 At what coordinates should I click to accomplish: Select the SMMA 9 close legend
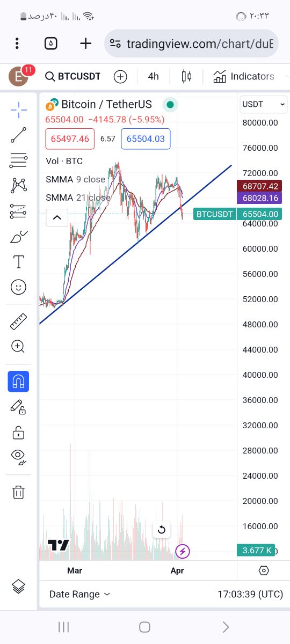coord(76,179)
